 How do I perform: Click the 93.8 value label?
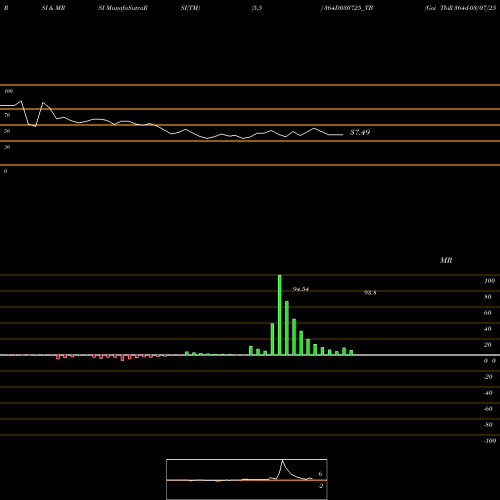click(x=370, y=293)
